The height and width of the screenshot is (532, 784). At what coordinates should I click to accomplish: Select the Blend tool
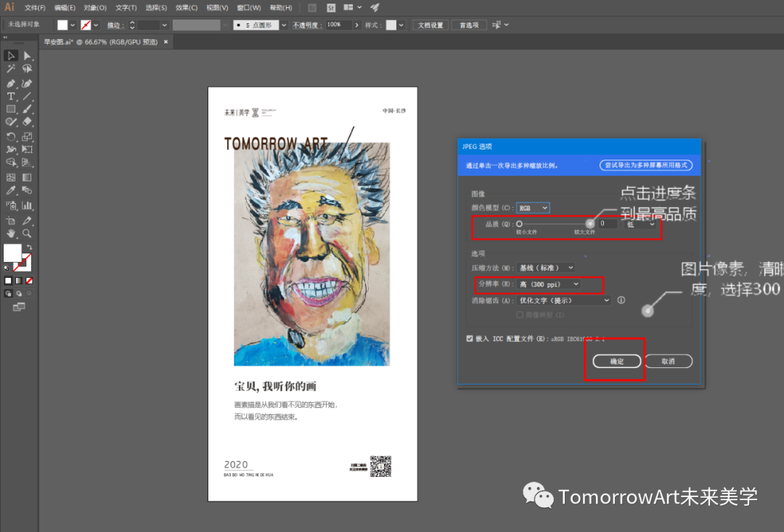pos(27,190)
